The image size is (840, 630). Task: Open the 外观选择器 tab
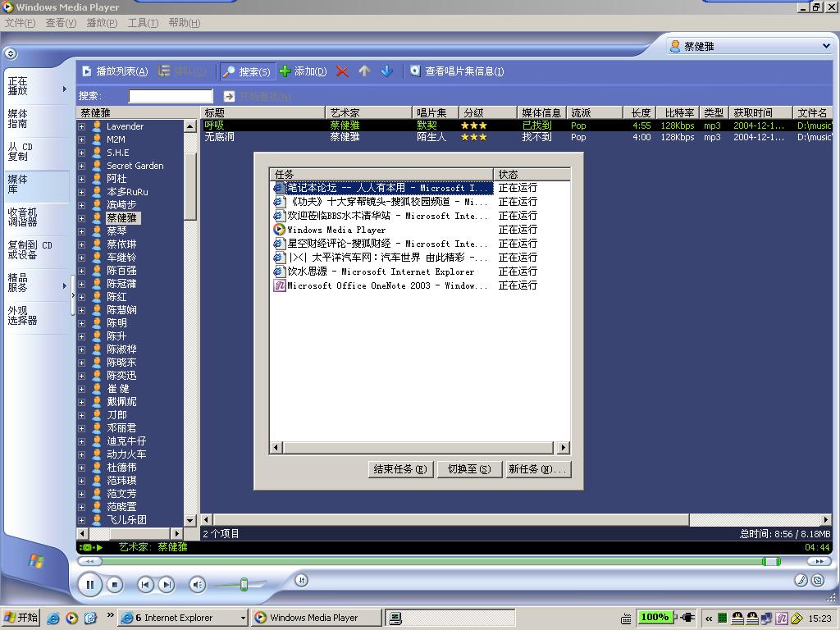36,316
